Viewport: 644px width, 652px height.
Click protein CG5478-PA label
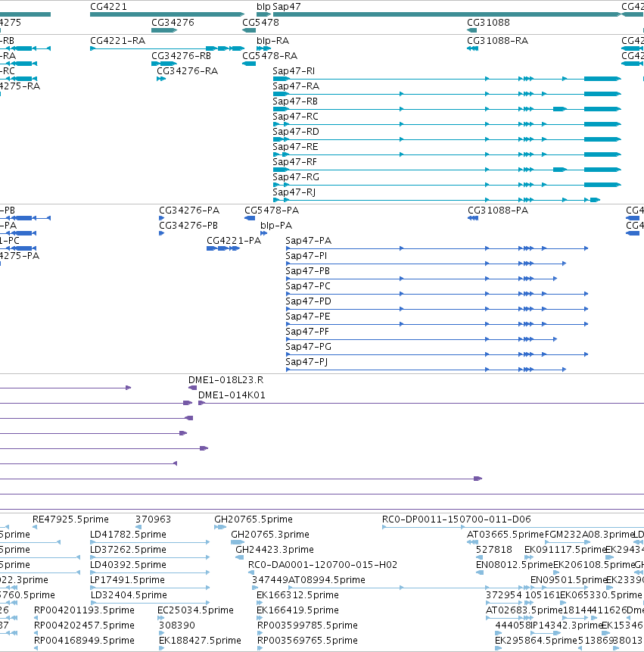tap(272, 211)
